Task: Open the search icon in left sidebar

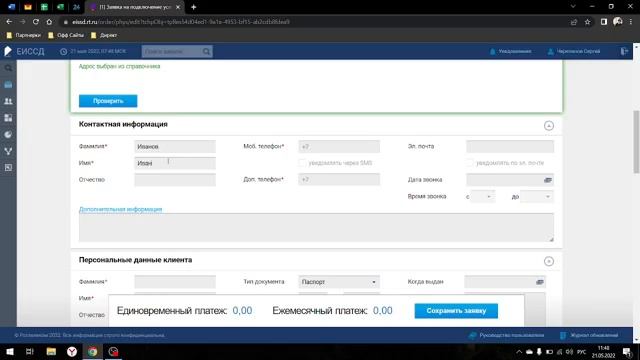Action: click(8, 68)
